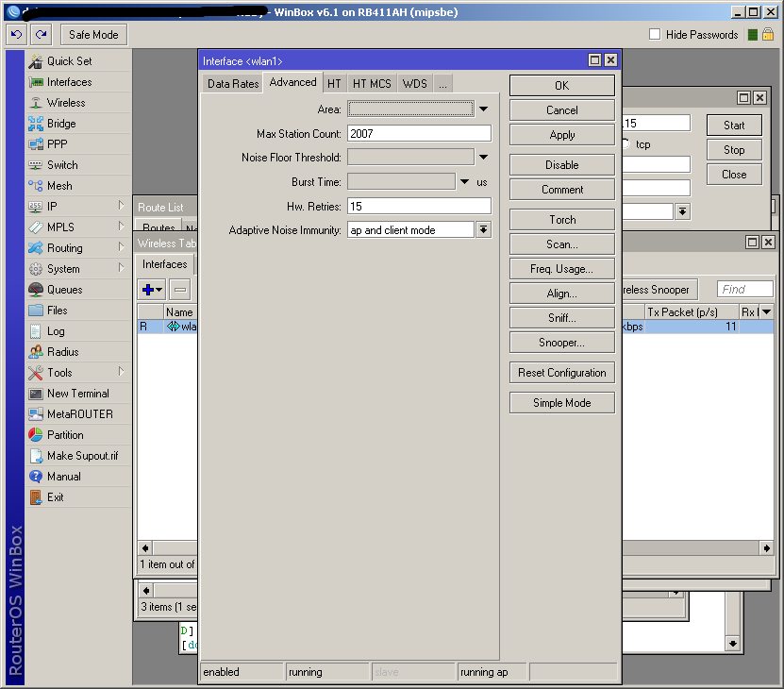Select the tcp radio button
Viewport: 784px width, 689px height.
click(x=626, y=144)
